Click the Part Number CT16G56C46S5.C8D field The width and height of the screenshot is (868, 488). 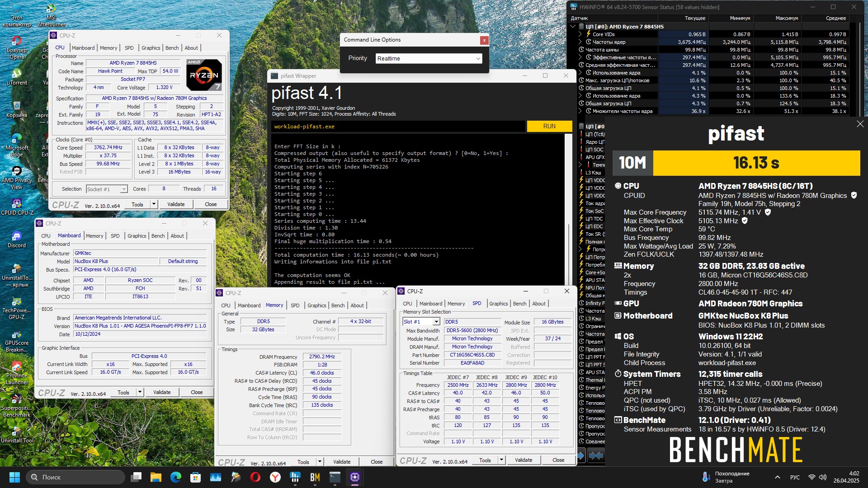coord(472,355)
